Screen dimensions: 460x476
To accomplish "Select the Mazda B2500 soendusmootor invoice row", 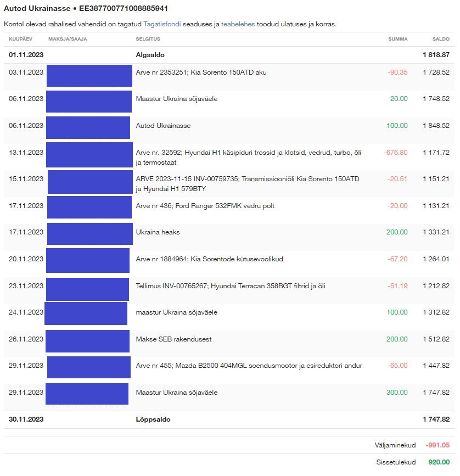I will [249, 366].
